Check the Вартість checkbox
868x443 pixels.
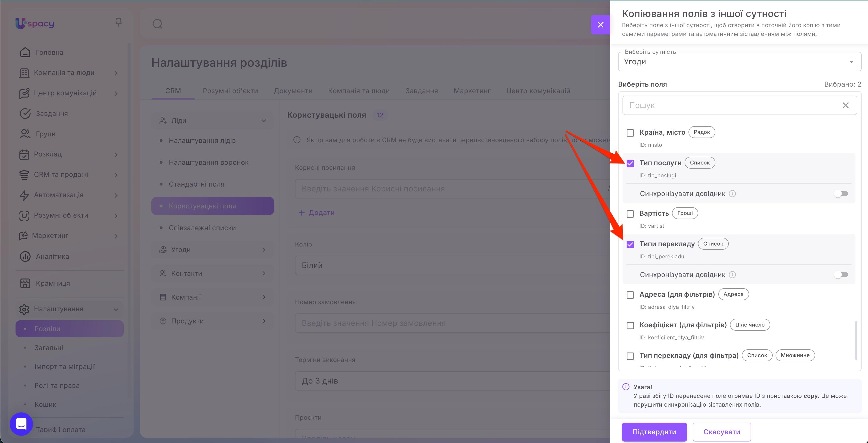click(x=630, y=214)
